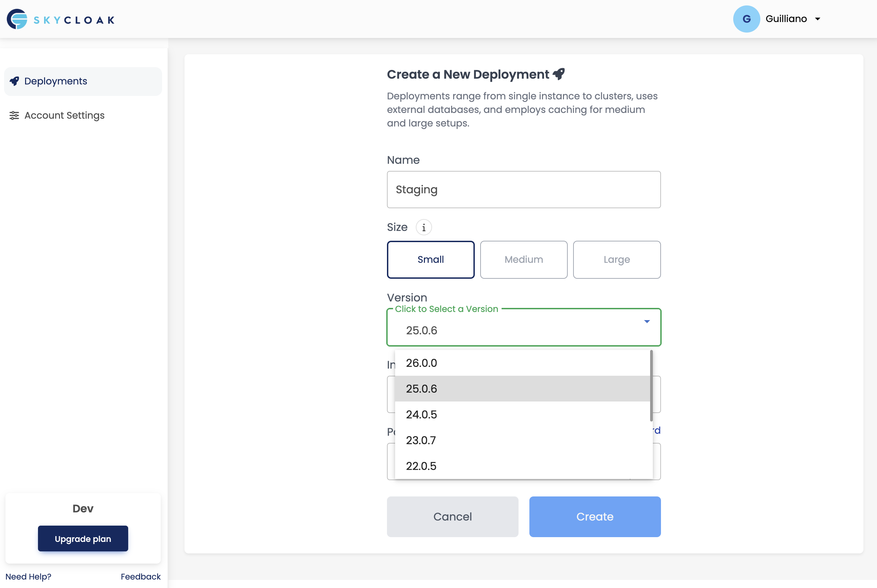Click the rocket icon in the page heading
877x588 pixels.
pos(558,74)
